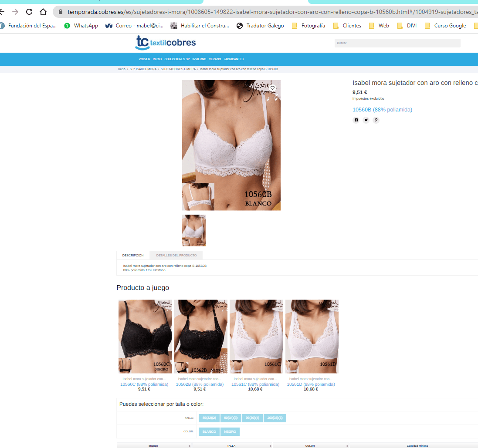Filter by BLANCO color
The height and width of the screenshot is (448, 478).
point(209,431)
